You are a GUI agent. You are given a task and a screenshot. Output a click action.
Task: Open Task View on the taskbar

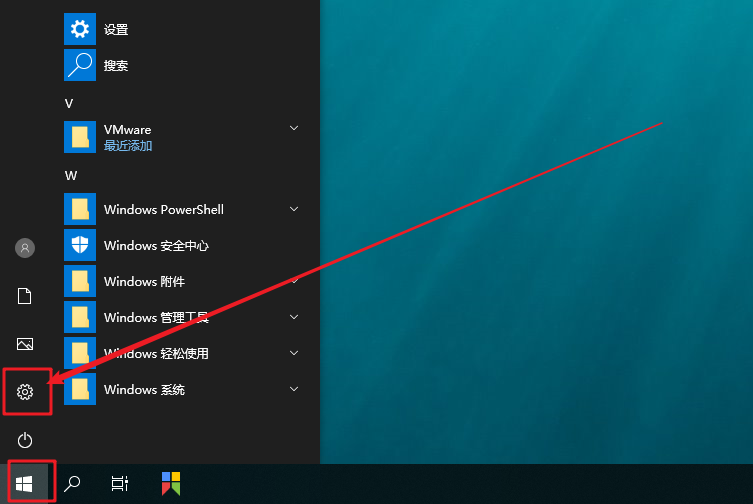[119, 484]
